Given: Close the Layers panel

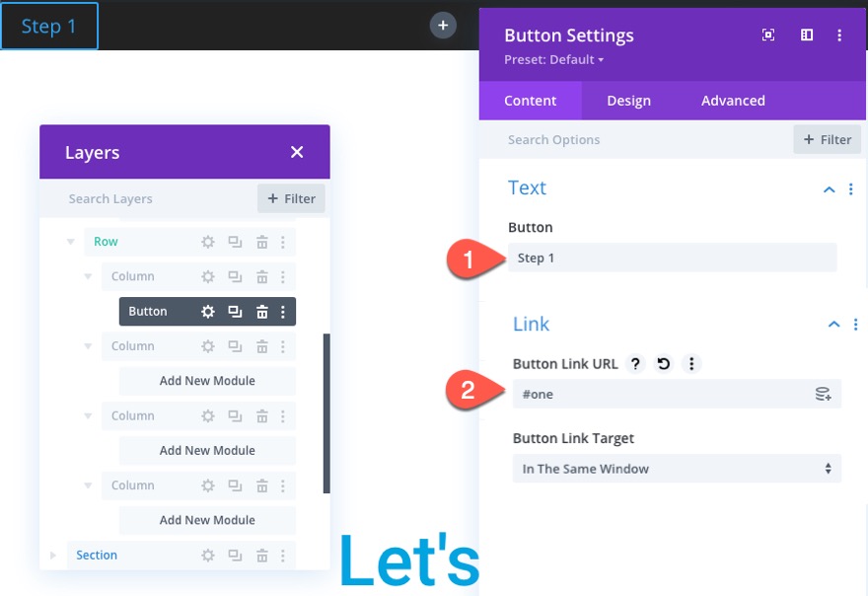Looking at the screenshot, I should pos(297,152).
